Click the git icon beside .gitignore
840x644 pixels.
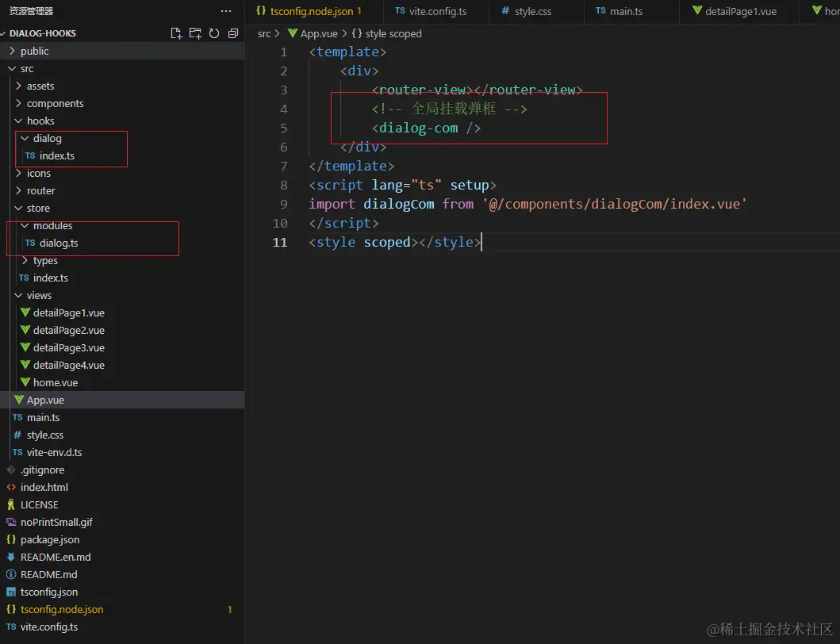11,470
